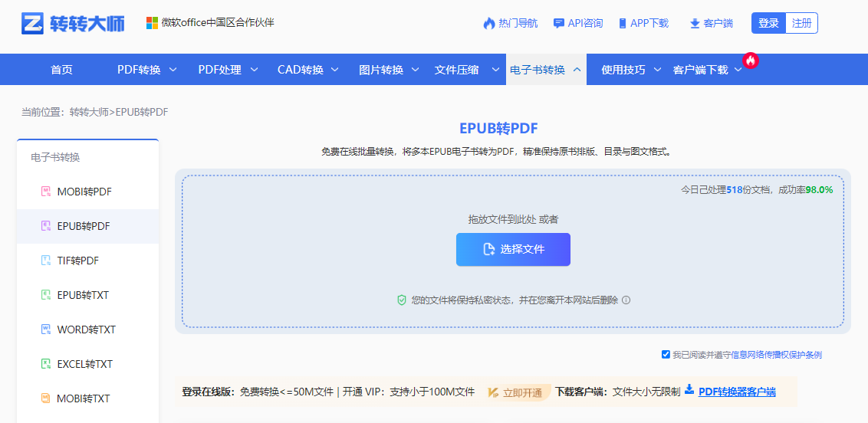The width and height of the screenshot is (868, 423).
Task: Go to the 首页 nav item
Action: click(61, 70)
